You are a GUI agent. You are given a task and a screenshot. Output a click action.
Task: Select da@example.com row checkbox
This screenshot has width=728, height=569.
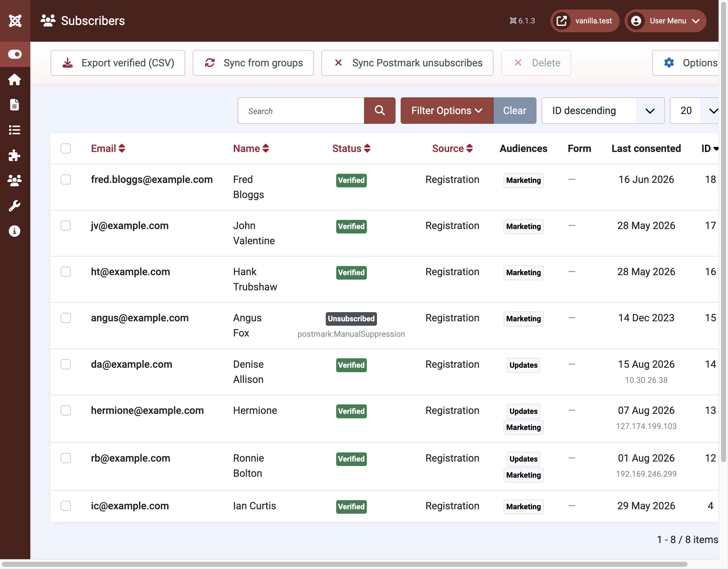pos(66,364)
